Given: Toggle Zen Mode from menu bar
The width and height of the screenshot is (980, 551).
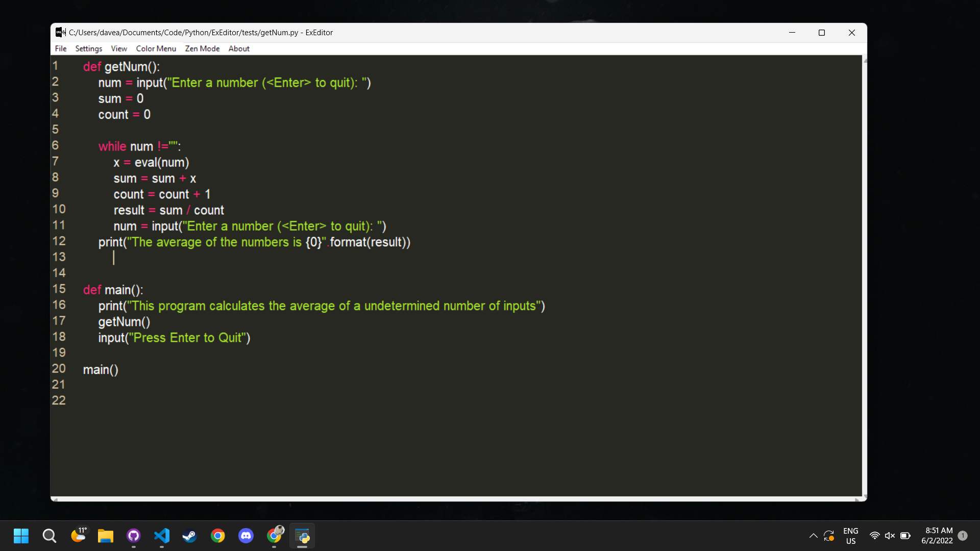Looking at the screenshot, I should [202, 48].
